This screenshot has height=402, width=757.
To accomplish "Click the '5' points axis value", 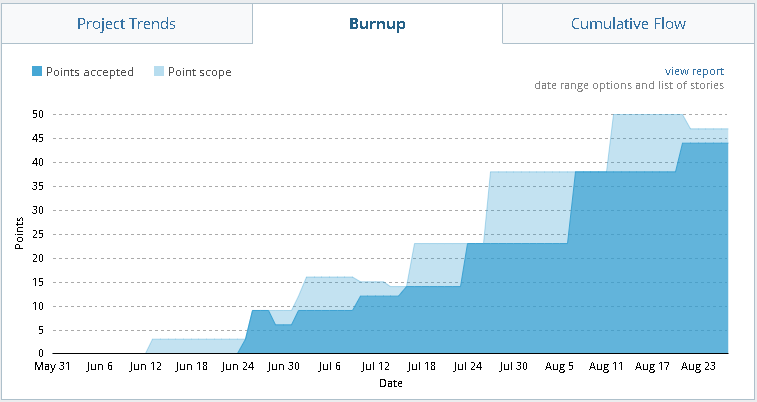I will tap(41, 330).
